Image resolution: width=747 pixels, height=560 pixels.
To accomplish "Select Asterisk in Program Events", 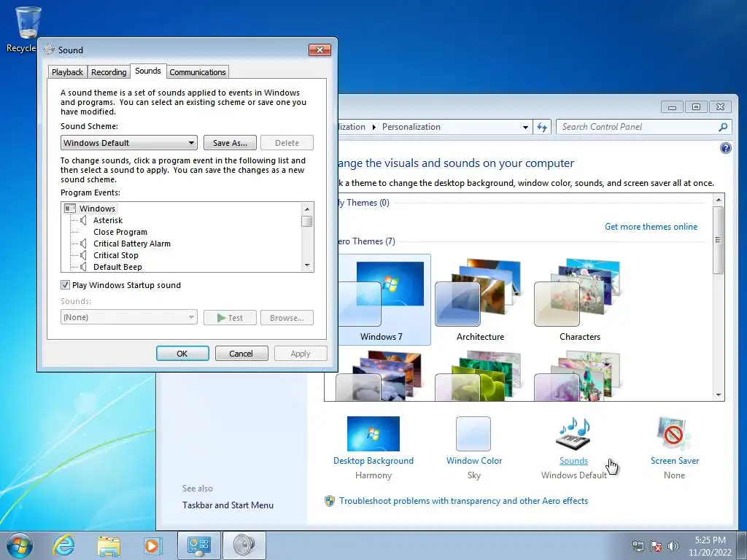I will coord(108,220).
